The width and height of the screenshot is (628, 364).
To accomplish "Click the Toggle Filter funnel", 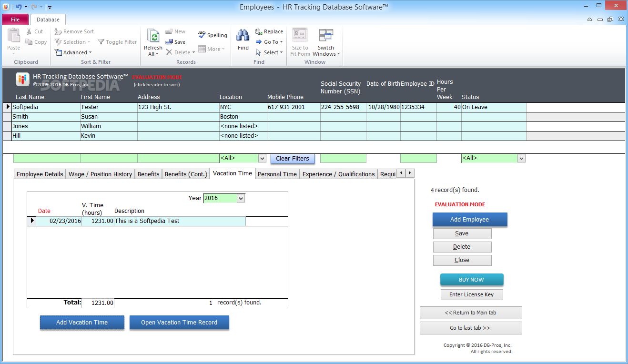I will click(101, 42).
